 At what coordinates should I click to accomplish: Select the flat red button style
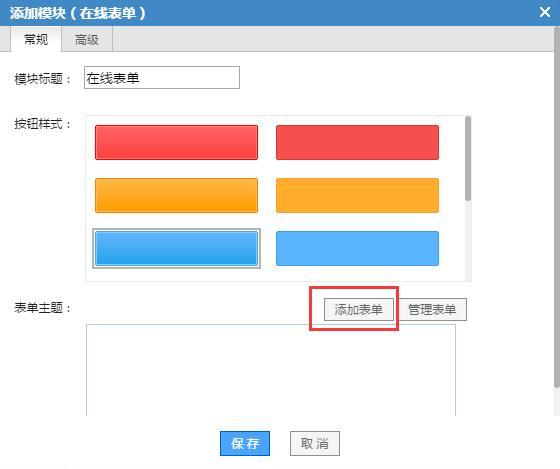click(x=357, y=142)
